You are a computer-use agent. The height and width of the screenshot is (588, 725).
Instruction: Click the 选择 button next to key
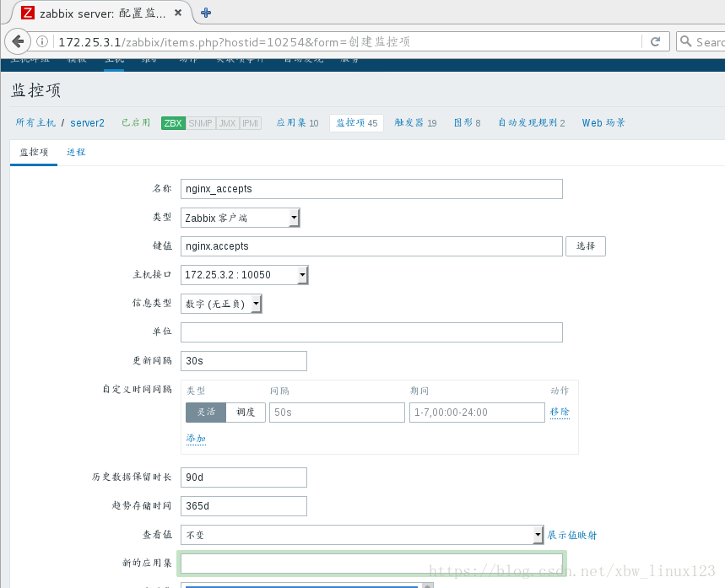[586, 246]
